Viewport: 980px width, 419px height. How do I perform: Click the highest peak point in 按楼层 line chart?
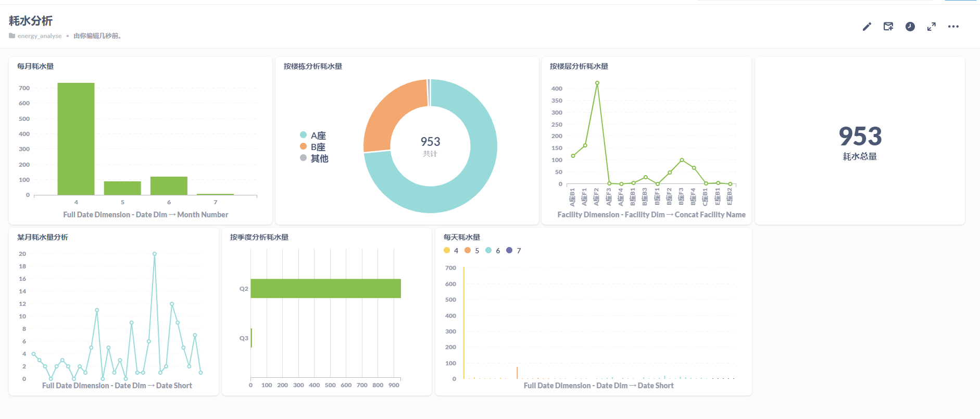[597, 83]
